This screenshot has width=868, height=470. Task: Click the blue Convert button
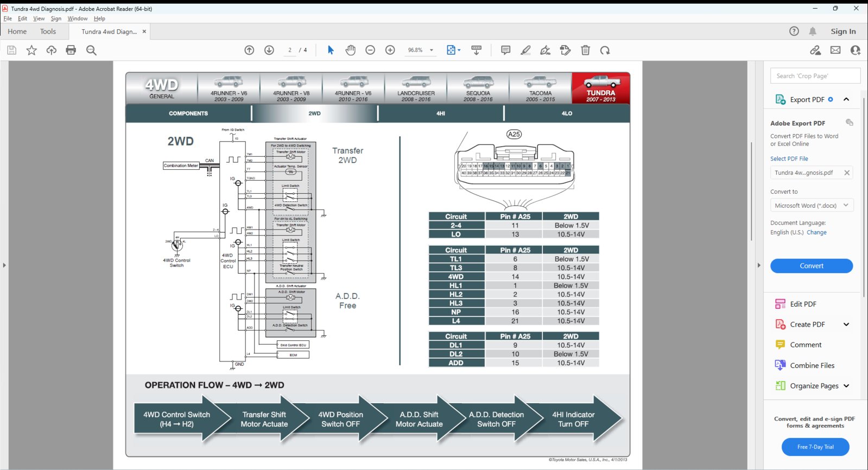(812, 266)
